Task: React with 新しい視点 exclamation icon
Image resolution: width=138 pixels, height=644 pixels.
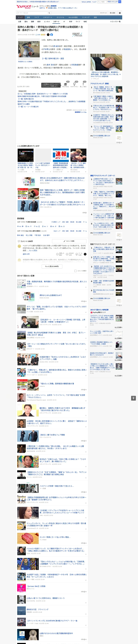Action: 83,84
